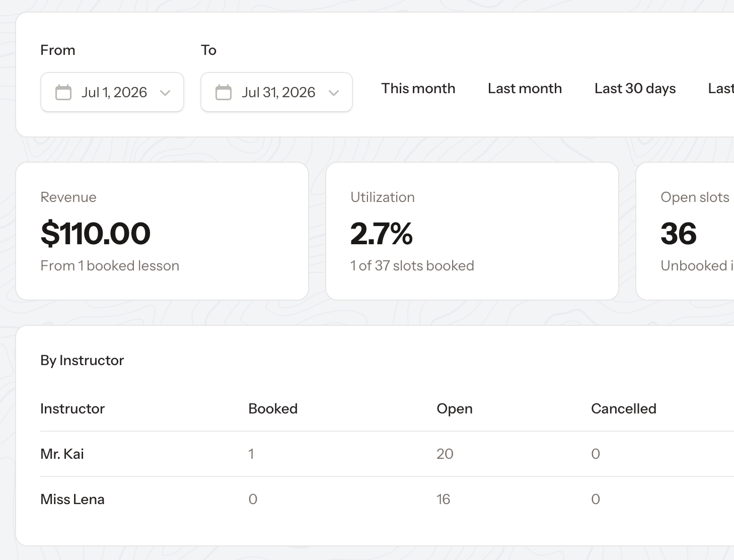The height and width of the screenshot is (560, 734).
Task: Click Miss Lena's booked count of 0
Action: click(253, 499)
